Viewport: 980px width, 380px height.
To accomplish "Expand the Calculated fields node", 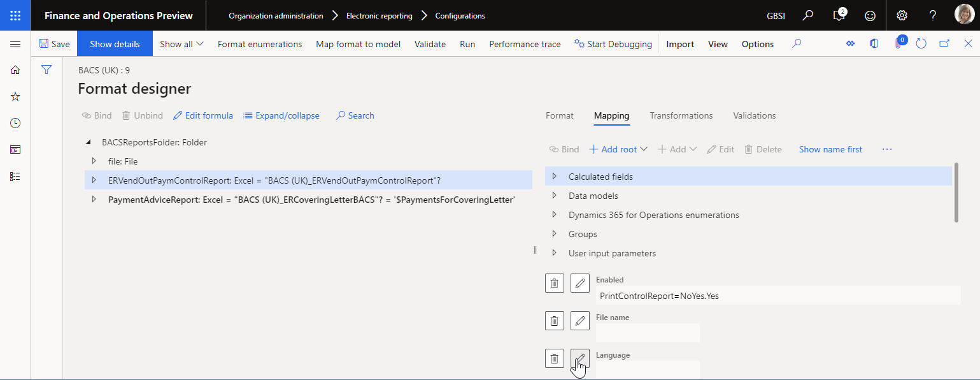I will 555,177.
